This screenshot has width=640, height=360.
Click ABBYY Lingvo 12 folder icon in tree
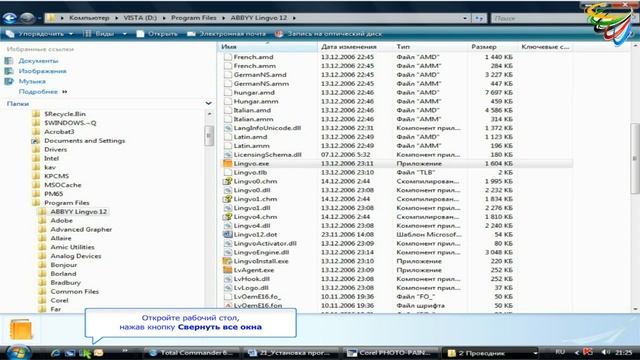click(42, 211)
